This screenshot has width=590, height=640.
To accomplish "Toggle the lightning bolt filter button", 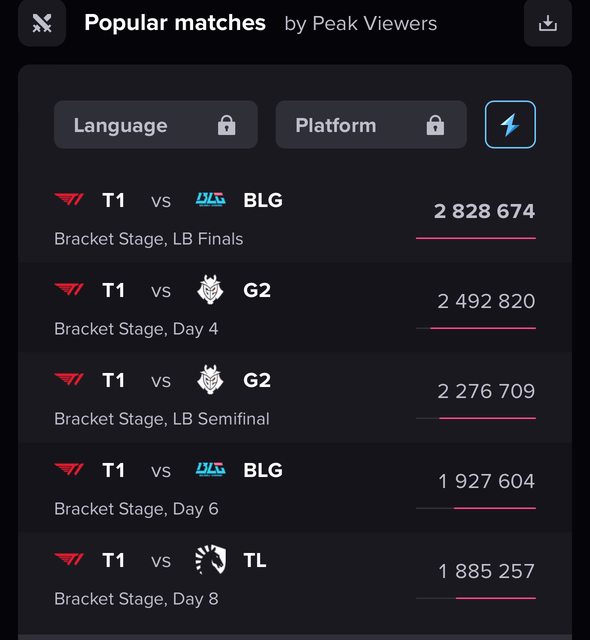I will click(510, 124).
